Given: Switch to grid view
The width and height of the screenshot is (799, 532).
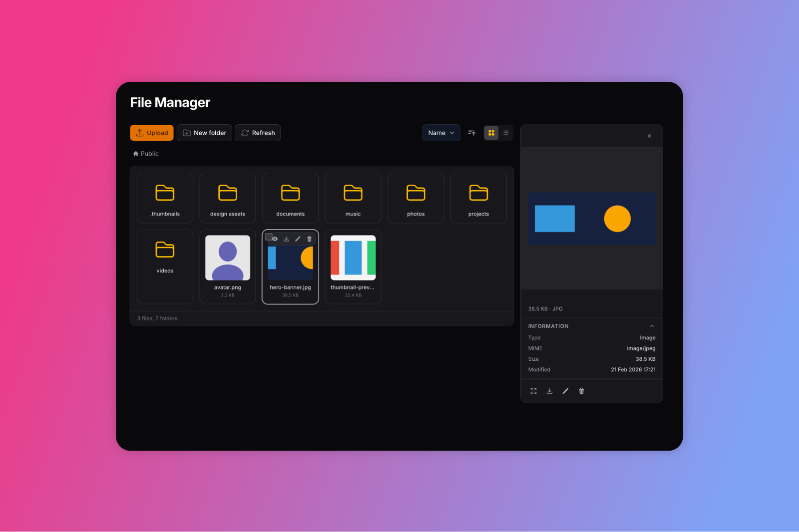Looking at the screenshot, I should point(491,133).
